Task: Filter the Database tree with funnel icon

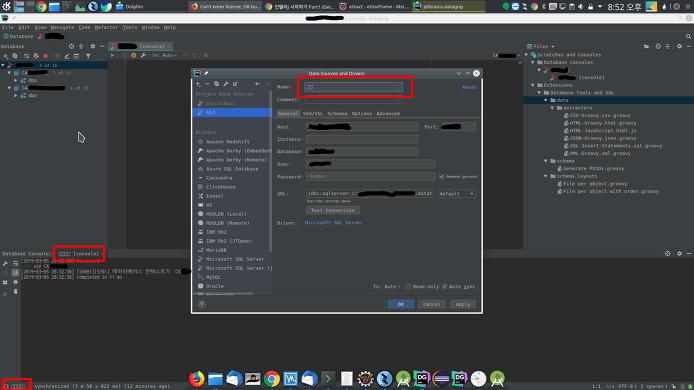Action: [x=88, y=56]
